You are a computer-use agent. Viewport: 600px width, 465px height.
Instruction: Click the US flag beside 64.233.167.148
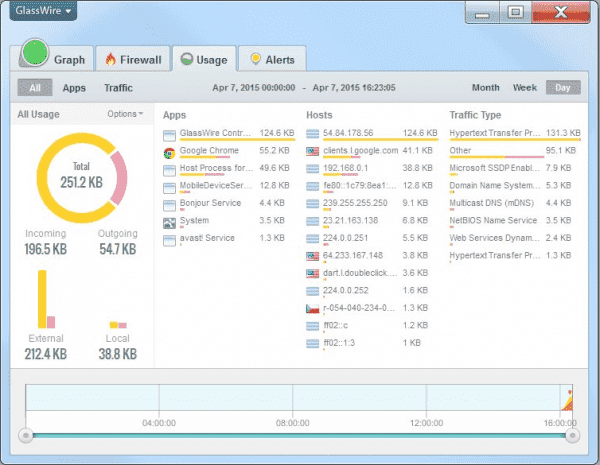point(312,256)
